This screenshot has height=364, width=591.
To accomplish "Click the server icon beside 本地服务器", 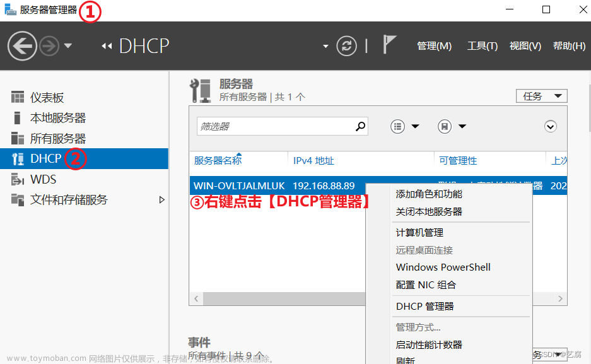I will (17, 117).
